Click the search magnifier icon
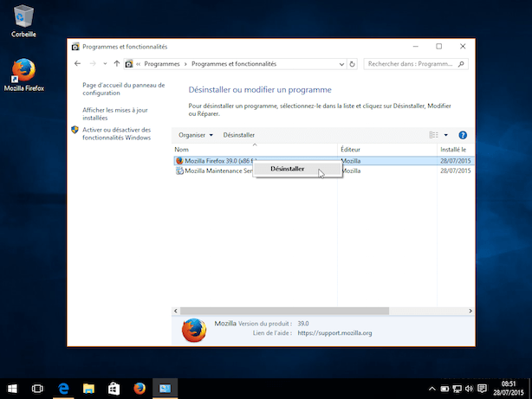The image size is (532, 399). [x=461, y=64]
